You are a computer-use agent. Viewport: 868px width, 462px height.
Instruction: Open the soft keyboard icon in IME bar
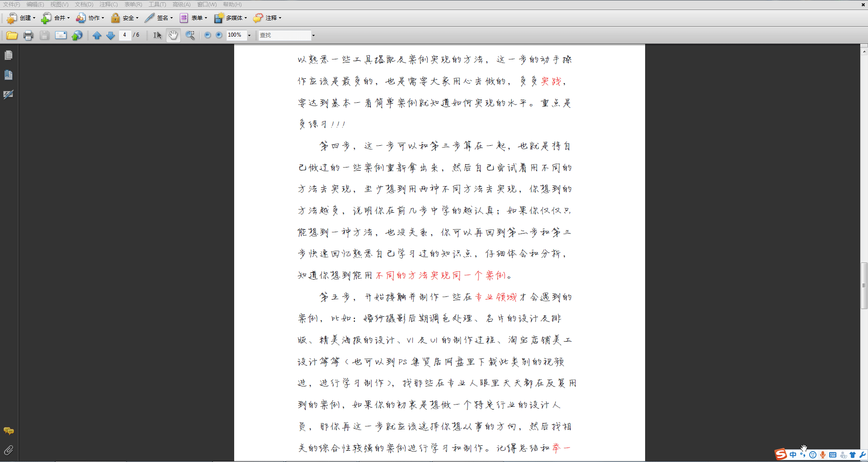833,455
